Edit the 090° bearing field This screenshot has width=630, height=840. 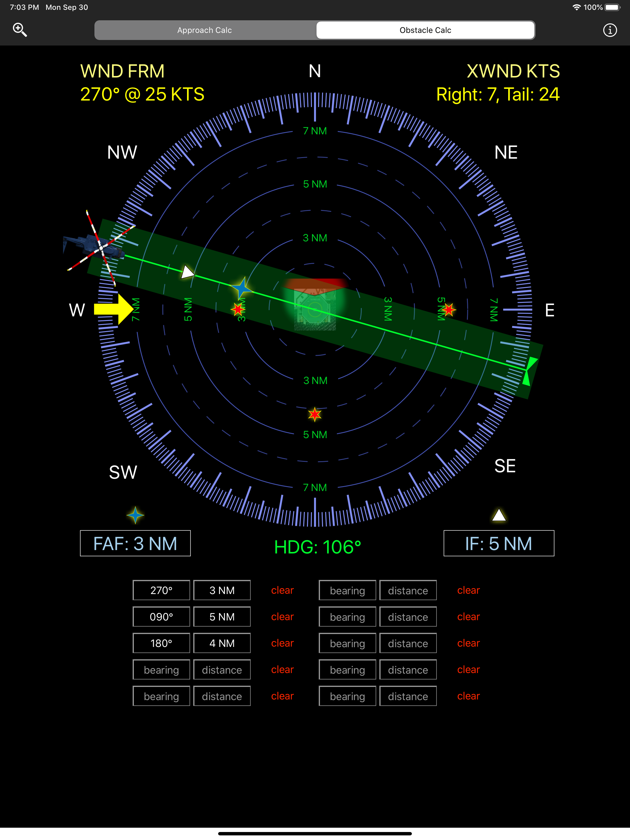(x=161, y=617)
